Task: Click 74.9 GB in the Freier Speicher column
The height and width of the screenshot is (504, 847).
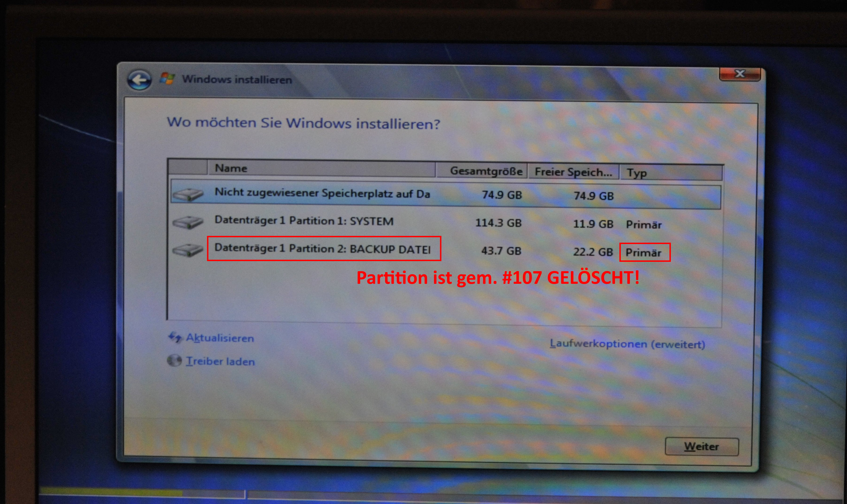Action: pyautogui.click(x=593, y=196)
